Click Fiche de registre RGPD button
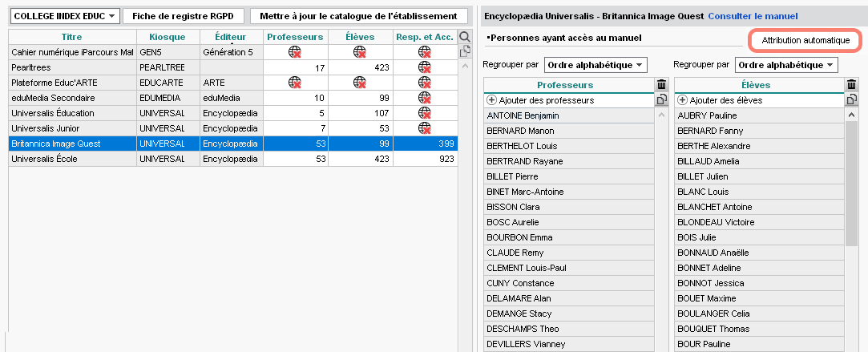Screen dimensions: 868x352 point(183,16)
